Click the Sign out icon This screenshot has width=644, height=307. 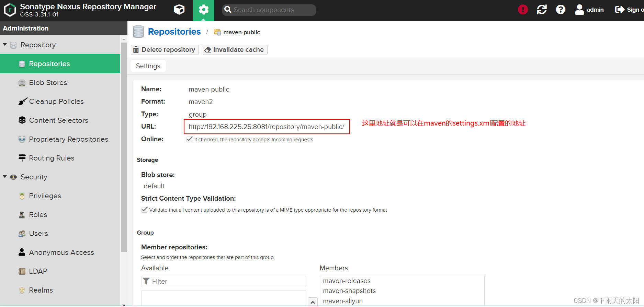point(620,10)
